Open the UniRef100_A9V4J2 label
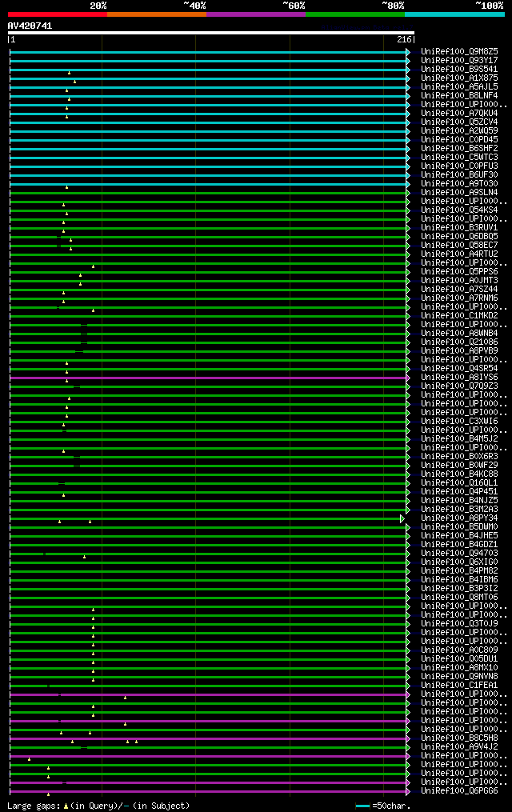This screenshot has height=812, width=512. (x=459, y=747)
